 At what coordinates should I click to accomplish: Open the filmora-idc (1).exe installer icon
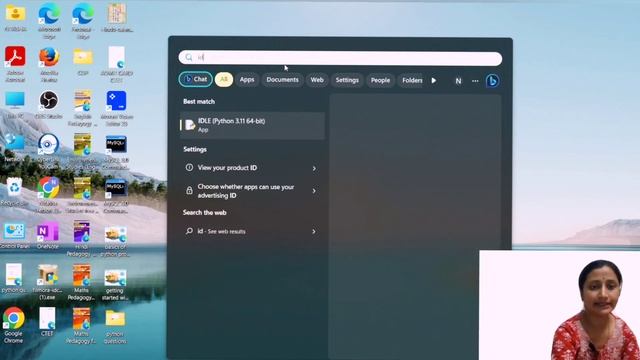coord(47,282)
